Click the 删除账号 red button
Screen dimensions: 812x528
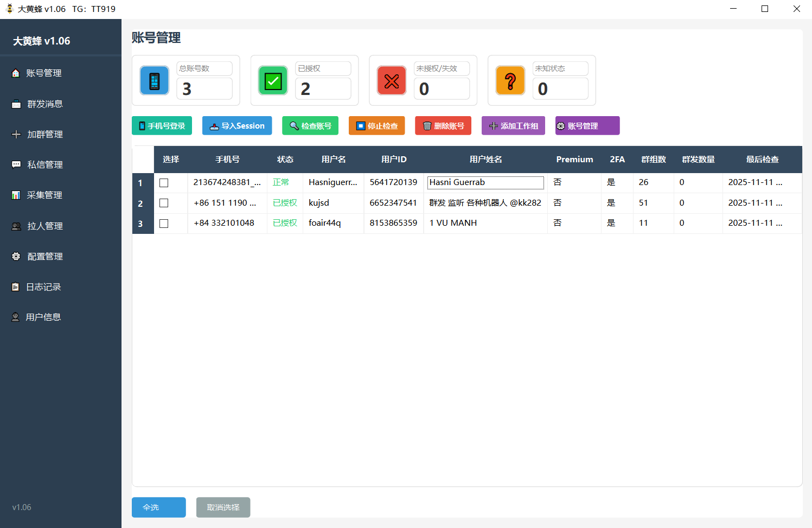pos(443,126)
